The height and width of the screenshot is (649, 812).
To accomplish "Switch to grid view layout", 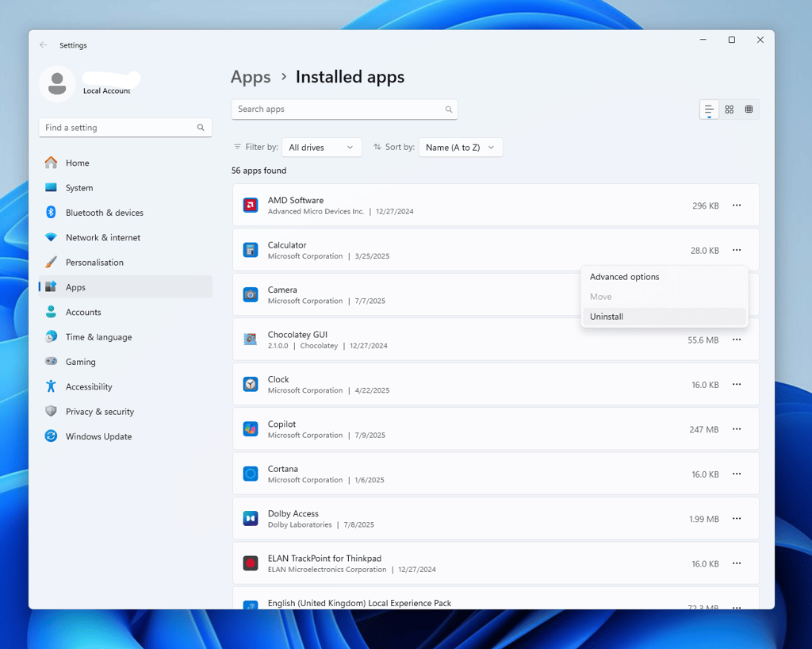I will tap(730, 109).
